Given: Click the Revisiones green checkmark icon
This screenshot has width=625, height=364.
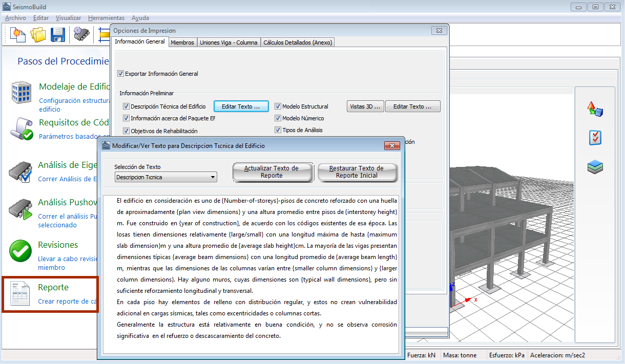Looking at the screenshot, I should 21,251.
